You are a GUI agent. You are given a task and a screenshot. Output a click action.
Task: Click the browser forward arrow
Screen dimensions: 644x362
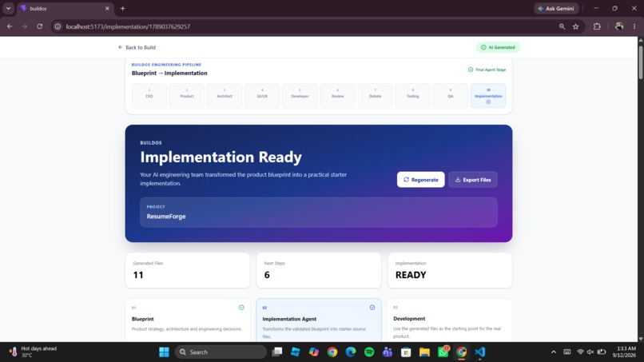25,26
